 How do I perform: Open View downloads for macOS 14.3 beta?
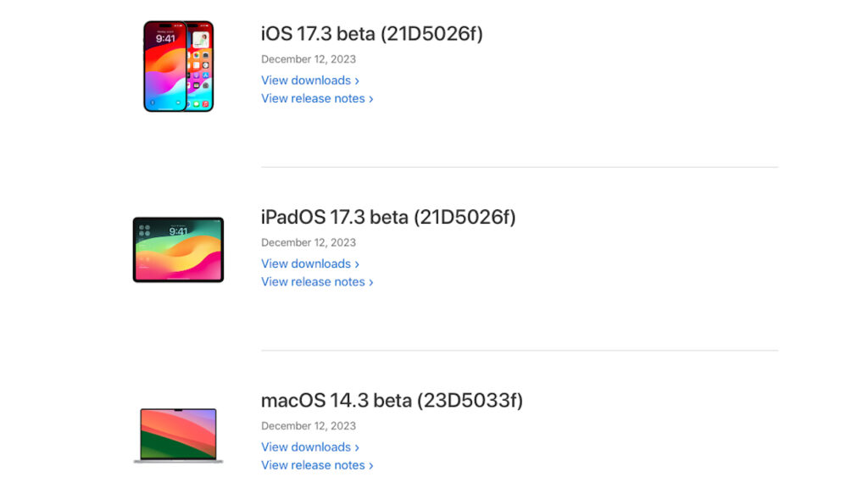[306, 446]
